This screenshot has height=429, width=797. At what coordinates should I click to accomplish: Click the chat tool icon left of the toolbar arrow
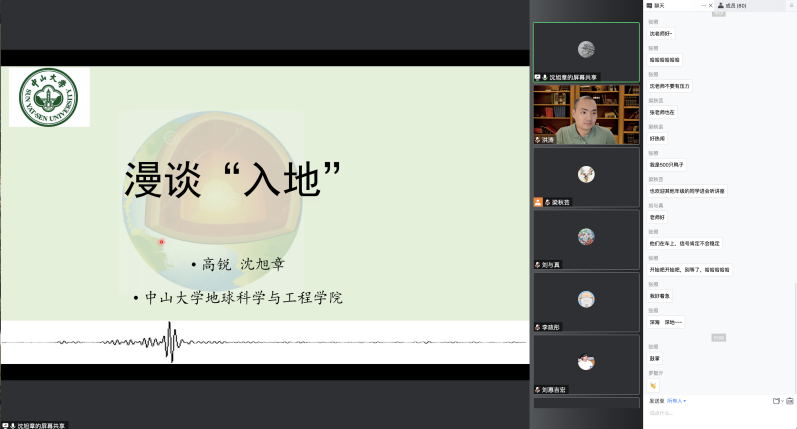776,401
